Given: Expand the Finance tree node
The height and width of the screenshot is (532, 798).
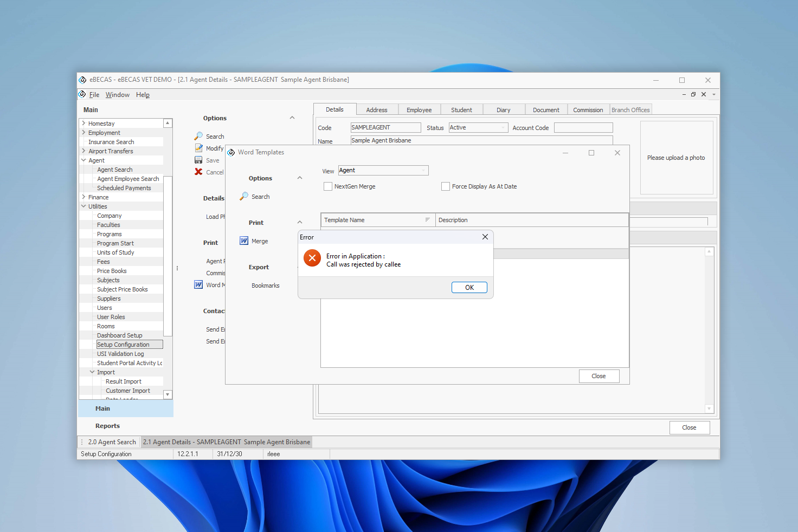Looking at the screenshot, I should pos(83,197).
